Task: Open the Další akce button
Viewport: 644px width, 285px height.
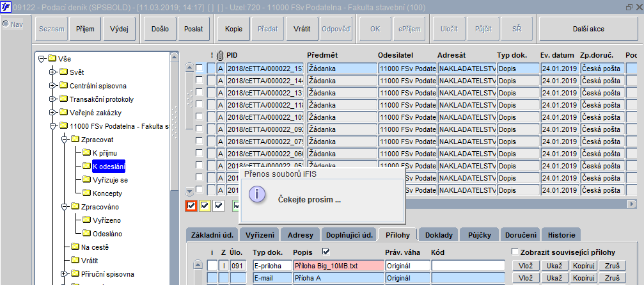Action: [588, 29]
